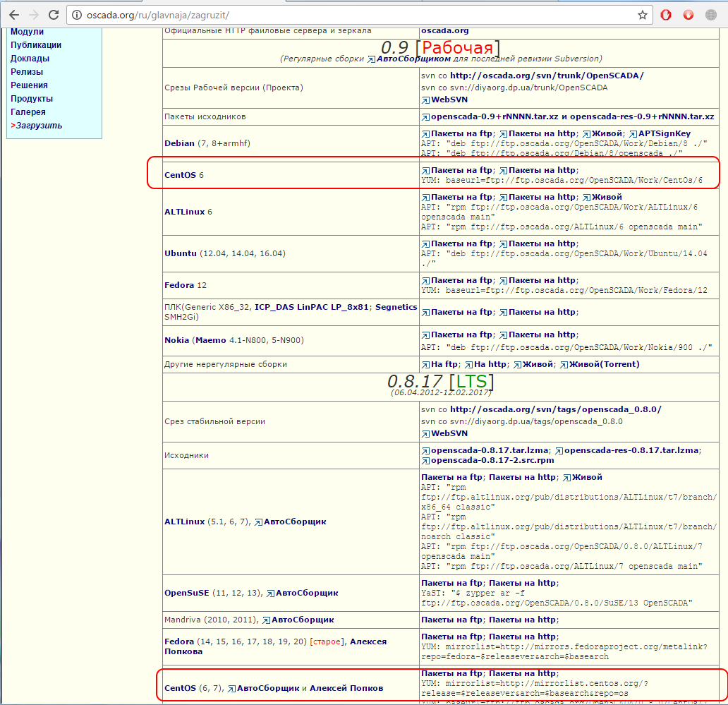
Task: Open the openscada-0.8.17.tar.lzma source link
Action: (490, 450)
